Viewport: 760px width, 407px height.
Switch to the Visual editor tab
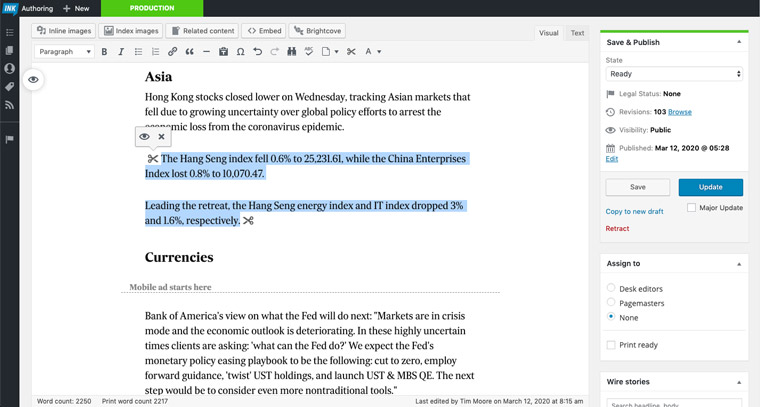click(549, 33)
